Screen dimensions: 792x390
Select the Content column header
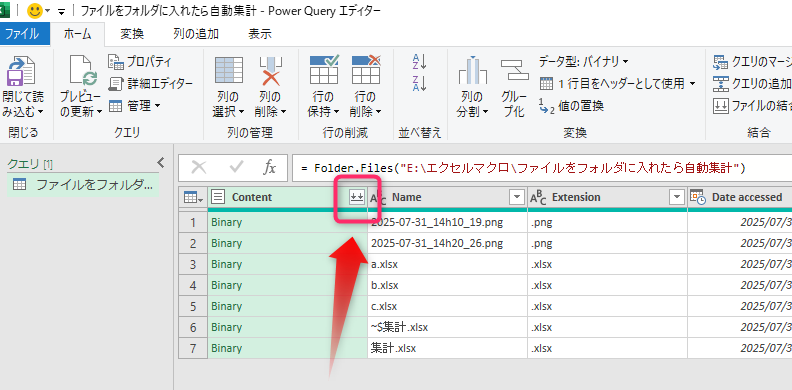(x=288, y=198)
